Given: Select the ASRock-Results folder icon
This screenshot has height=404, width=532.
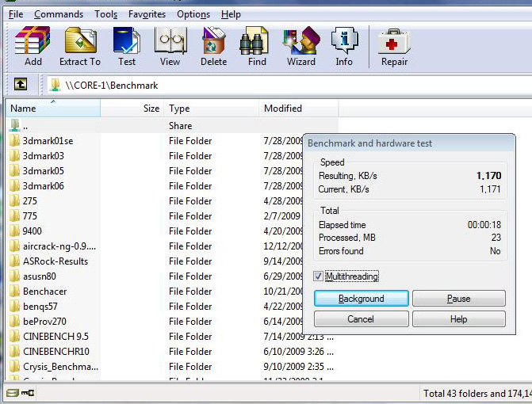Looking at the screenshot, I should 14,261.
